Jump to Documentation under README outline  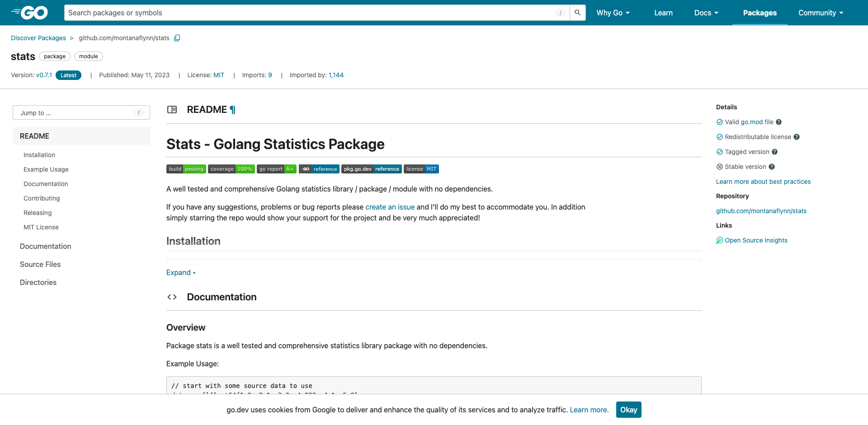click(46, 184)
